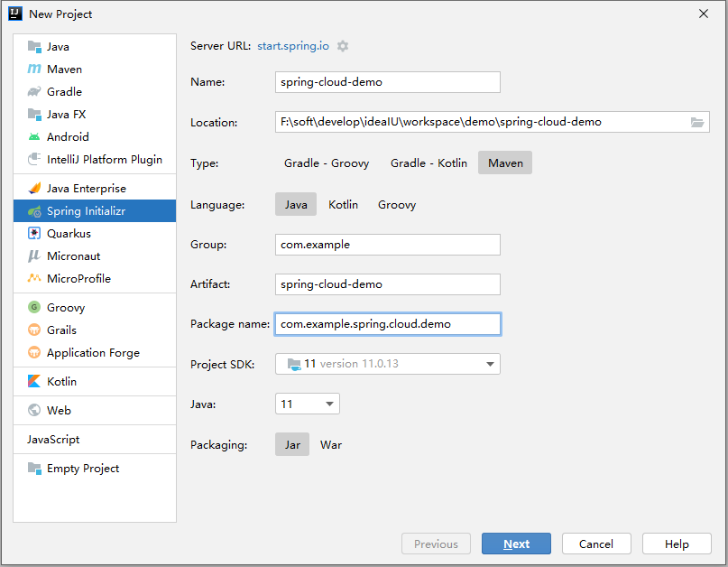Select the Android project icon
This screenshot has height=567, width=728.
pos(34,136)
